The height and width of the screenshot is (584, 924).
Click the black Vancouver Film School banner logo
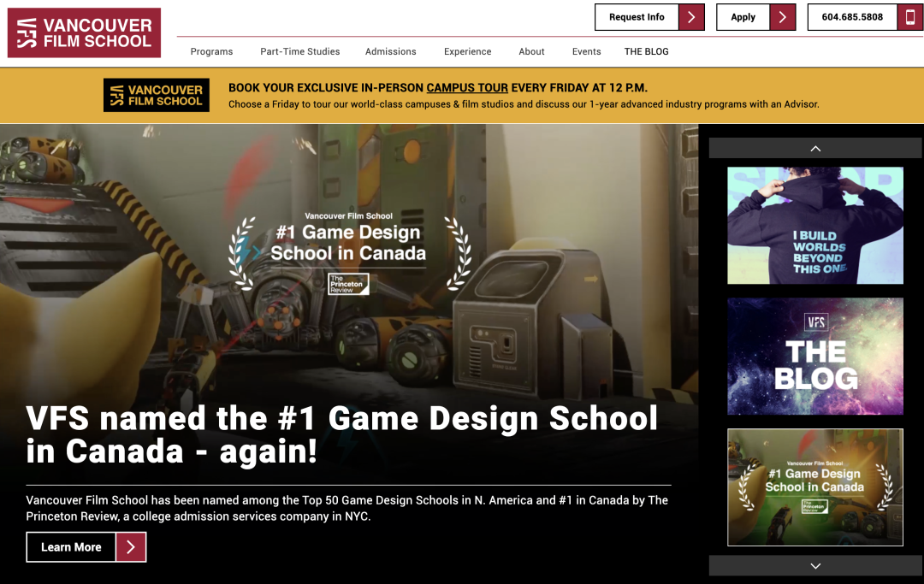pos(157,96)
